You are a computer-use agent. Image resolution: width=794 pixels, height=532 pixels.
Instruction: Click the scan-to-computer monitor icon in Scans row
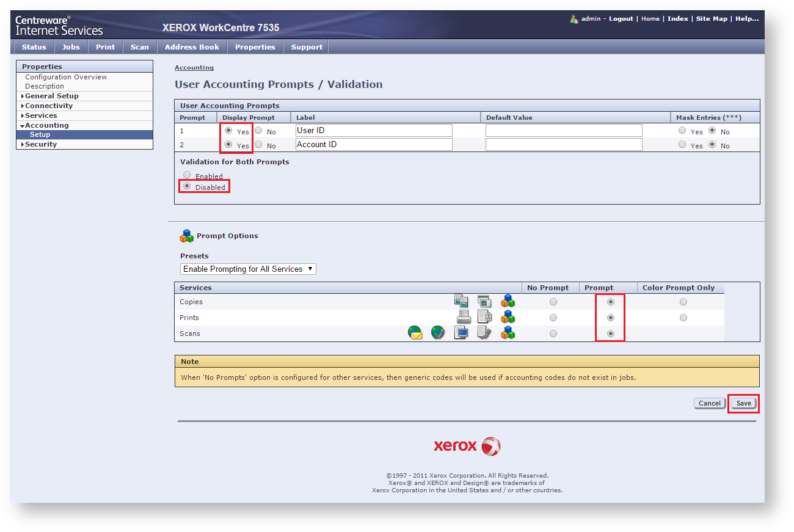pos(461,333)
